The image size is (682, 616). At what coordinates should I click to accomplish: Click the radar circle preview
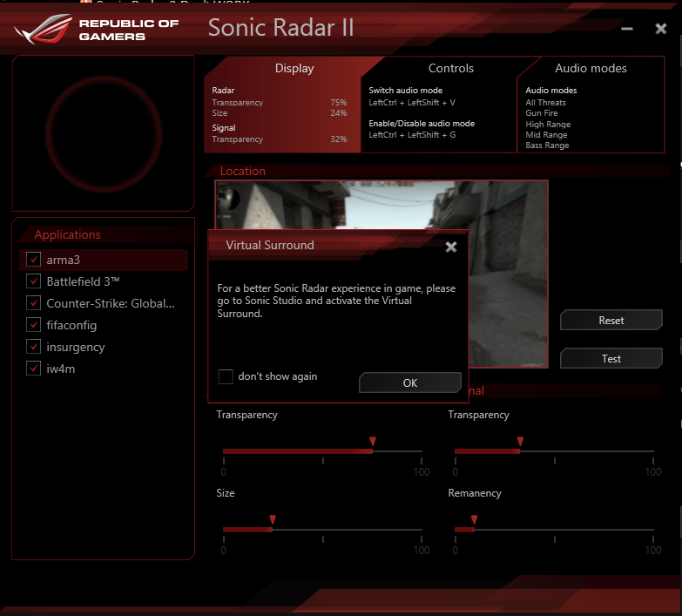coord(104,134)
